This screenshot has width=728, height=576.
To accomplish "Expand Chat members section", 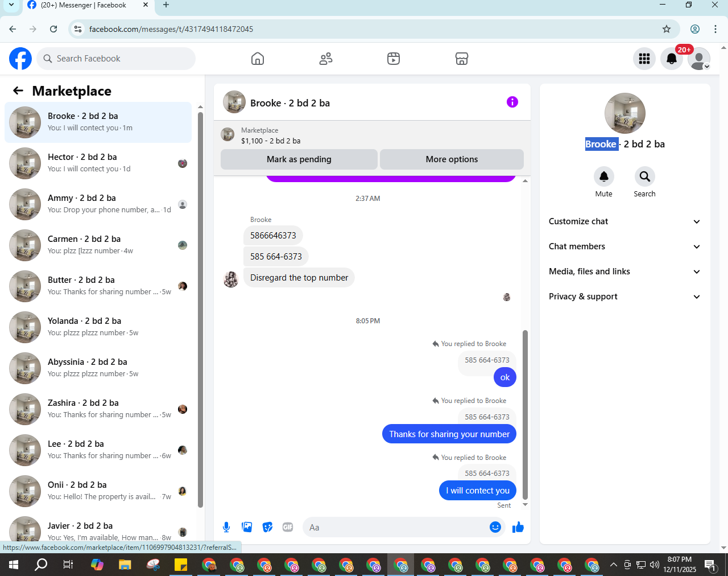I will click(x=624, y=246).
